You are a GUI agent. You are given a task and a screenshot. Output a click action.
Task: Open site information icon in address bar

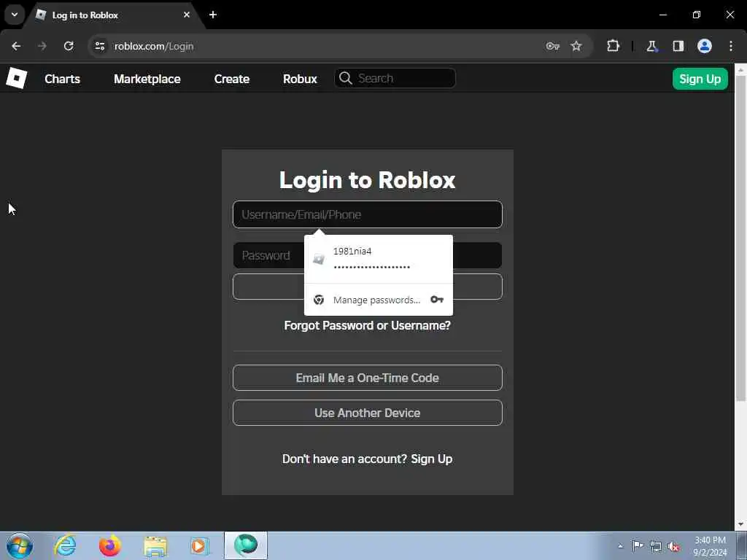99,46
